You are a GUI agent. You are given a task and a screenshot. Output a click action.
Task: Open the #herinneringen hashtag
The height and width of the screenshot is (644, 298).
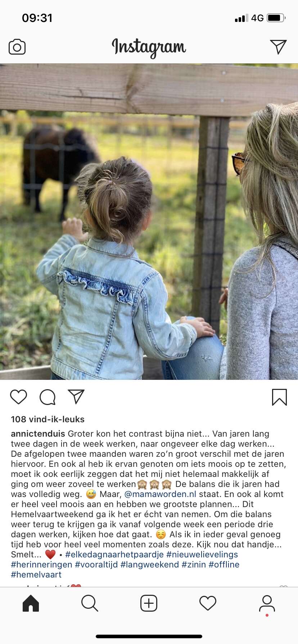click(41, 565)
